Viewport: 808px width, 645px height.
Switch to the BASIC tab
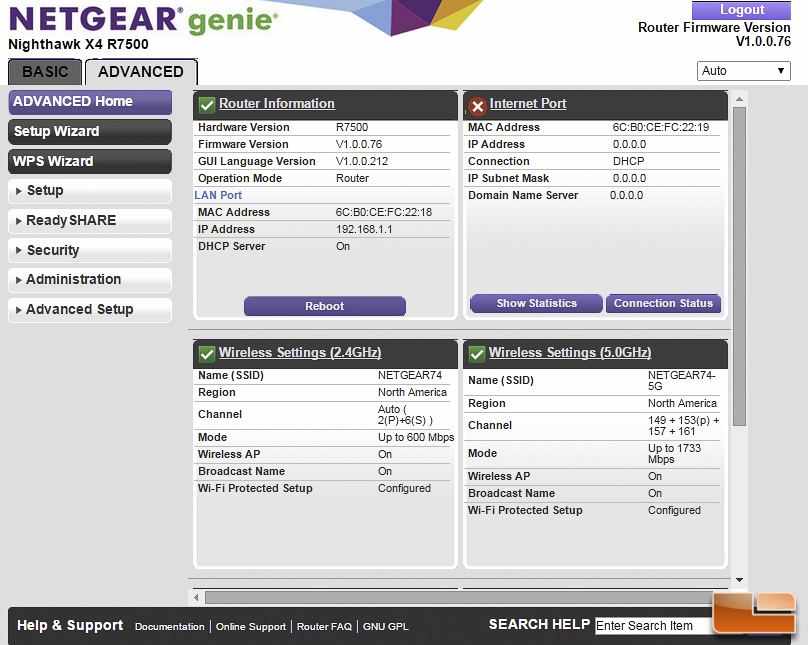click(45, 72)
